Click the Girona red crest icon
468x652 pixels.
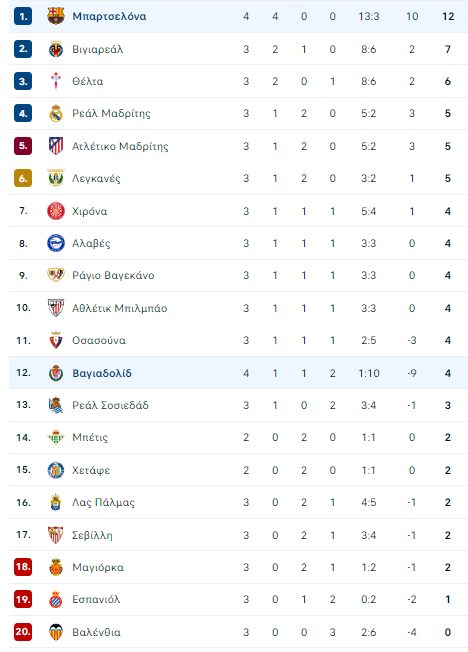click(x=56, y=211)
